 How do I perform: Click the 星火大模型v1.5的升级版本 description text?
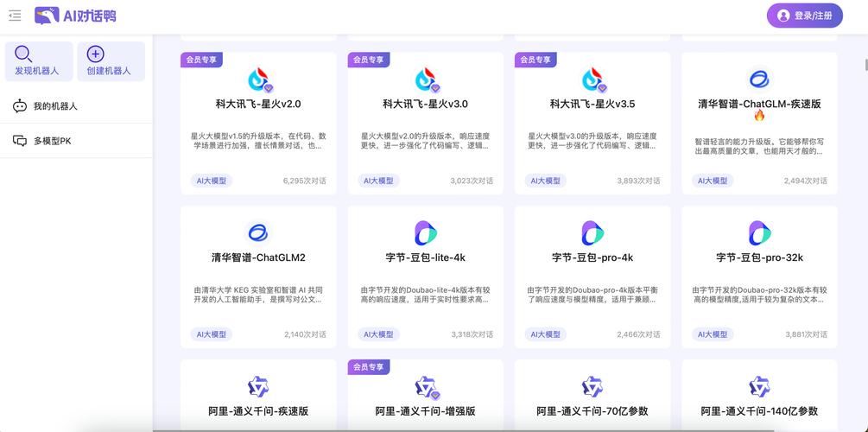258,141
